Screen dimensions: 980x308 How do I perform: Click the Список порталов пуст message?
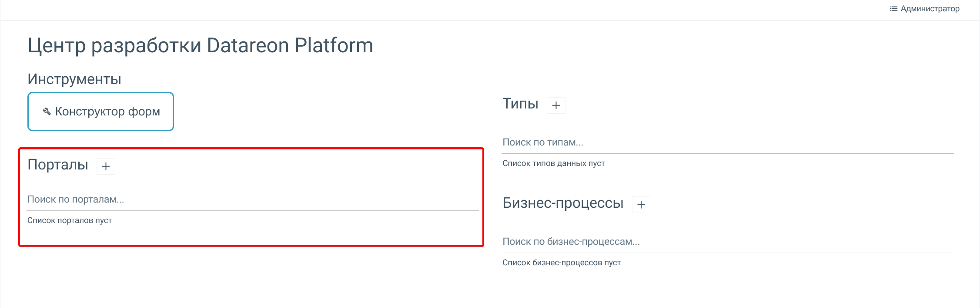[x=70, y=220]
